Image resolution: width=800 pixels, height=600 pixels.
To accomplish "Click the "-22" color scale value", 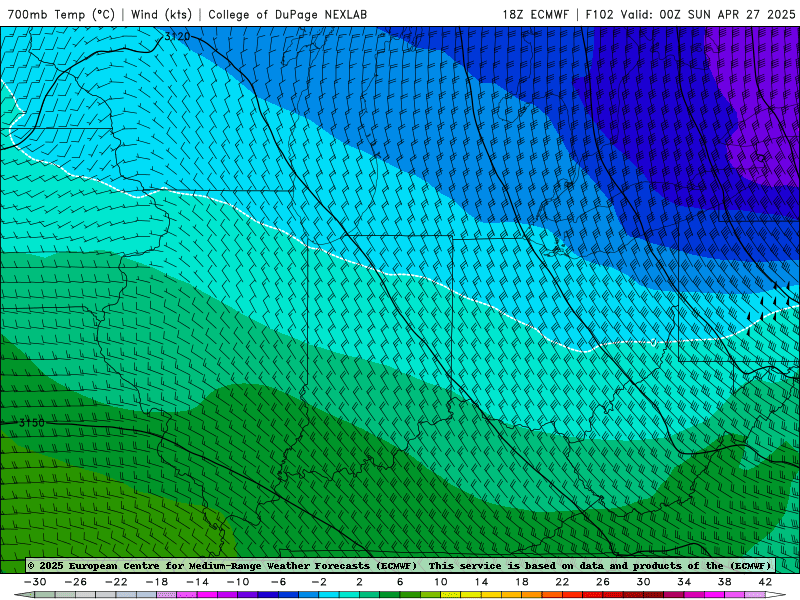I will tap(116, 582).
